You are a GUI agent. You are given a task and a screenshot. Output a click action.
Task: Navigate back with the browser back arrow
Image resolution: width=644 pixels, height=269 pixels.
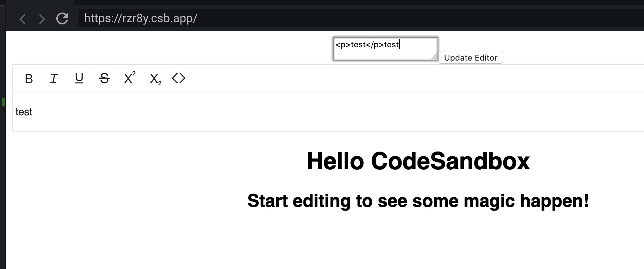(x=22, y=18)
